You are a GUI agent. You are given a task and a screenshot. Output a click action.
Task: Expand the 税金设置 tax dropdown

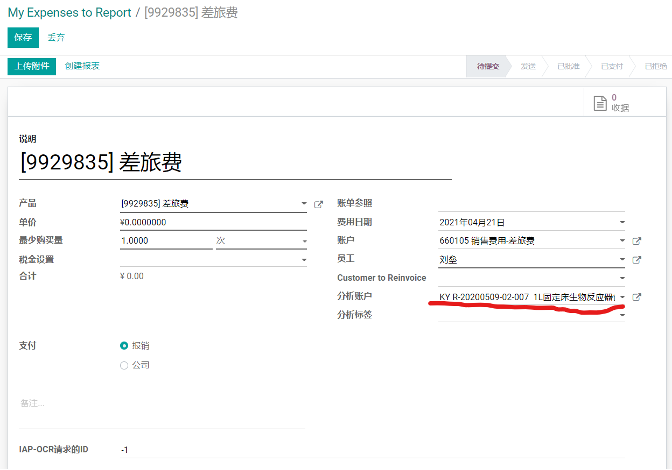coord(304,260)
